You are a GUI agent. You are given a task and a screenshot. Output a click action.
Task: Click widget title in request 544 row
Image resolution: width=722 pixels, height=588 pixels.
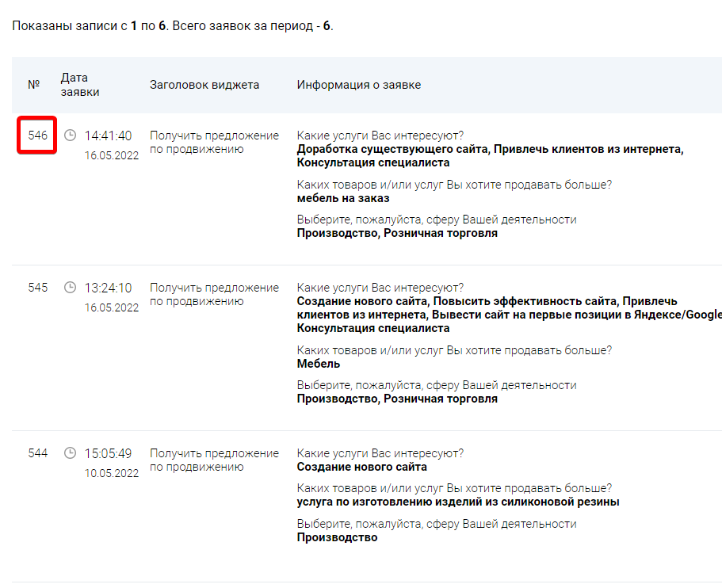click(214, 460)
